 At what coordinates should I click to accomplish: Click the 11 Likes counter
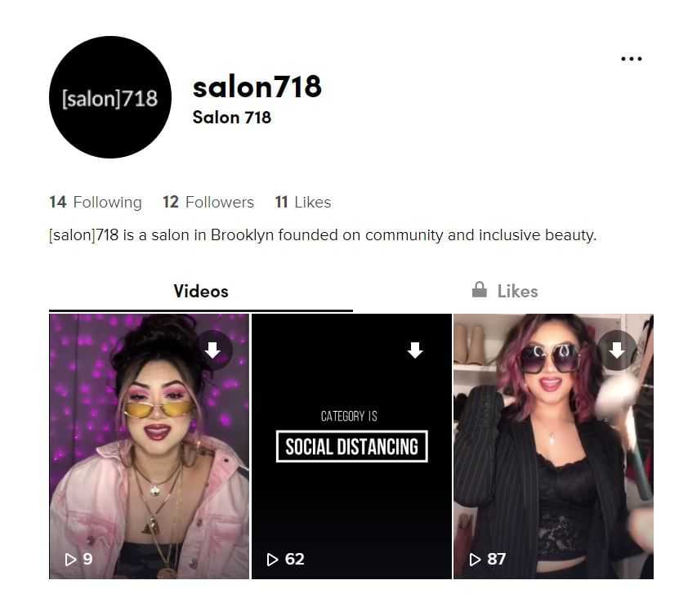pos(303,202)
